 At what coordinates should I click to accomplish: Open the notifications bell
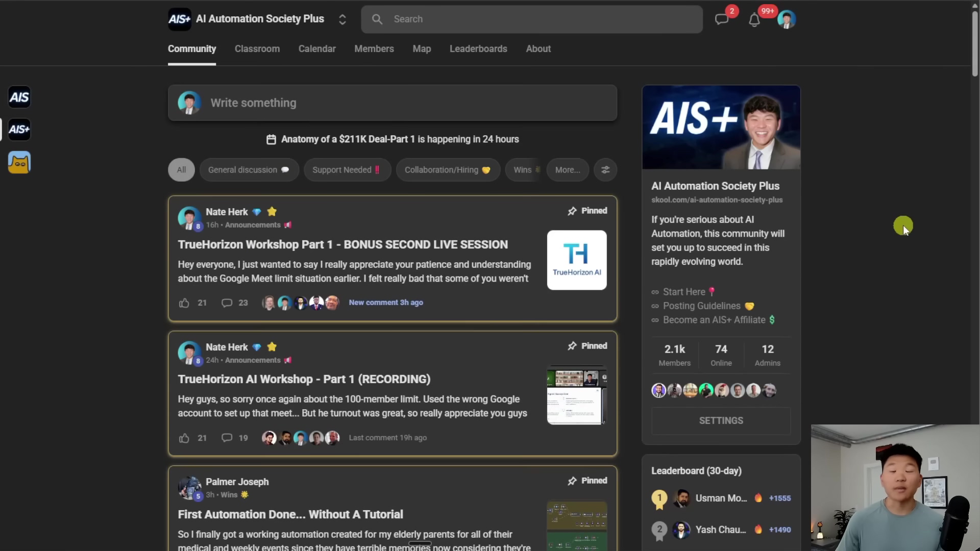[754, 20]
